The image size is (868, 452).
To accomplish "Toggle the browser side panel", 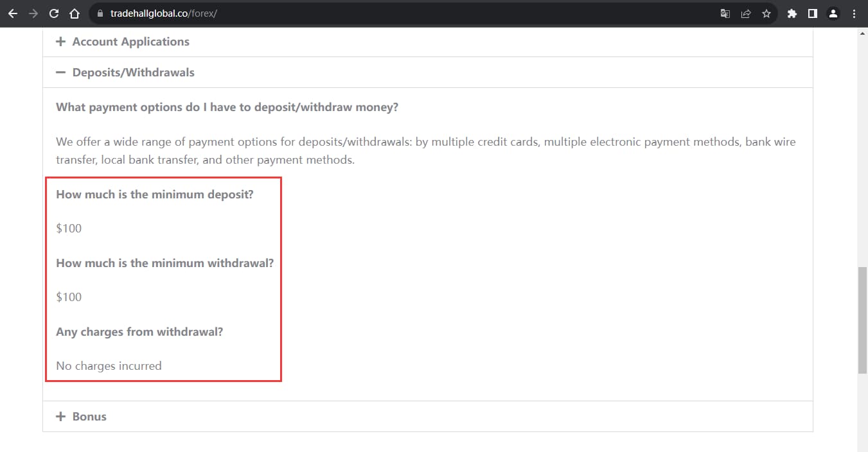I will [x=813, y=13].
